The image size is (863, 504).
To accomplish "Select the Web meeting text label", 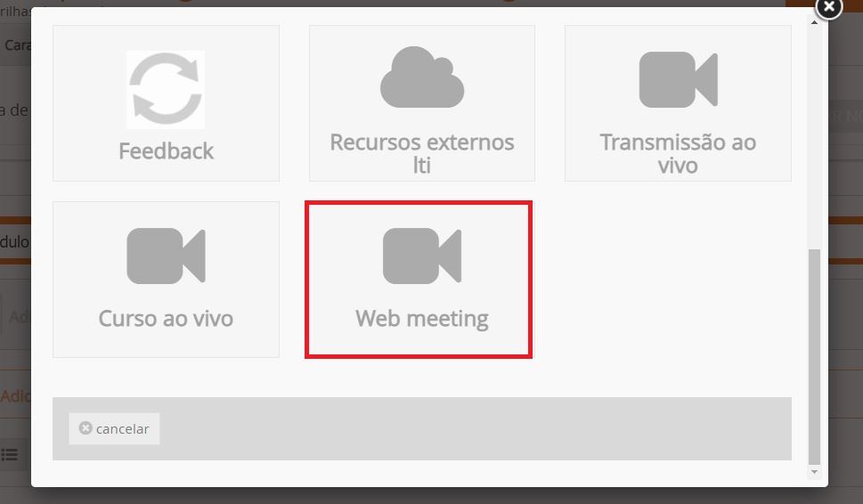I will [x=422, y=319].
